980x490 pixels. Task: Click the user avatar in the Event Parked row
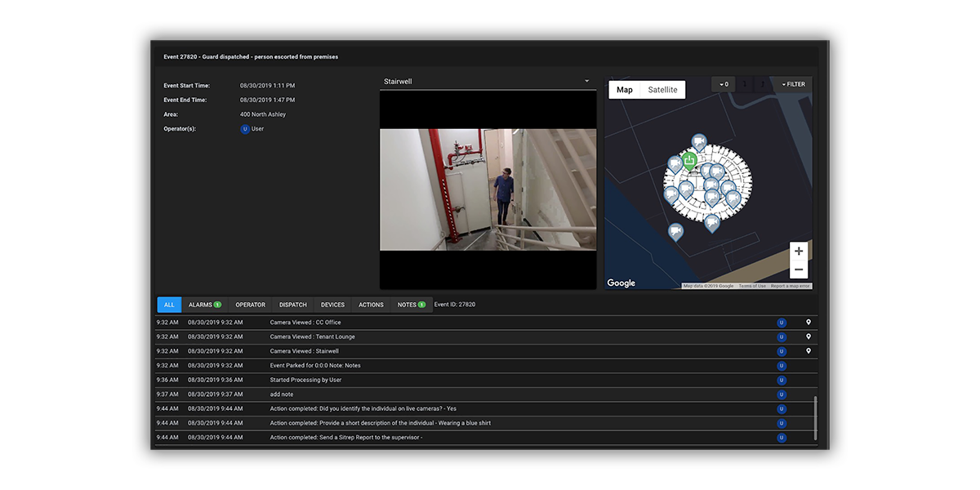point(782,366)
